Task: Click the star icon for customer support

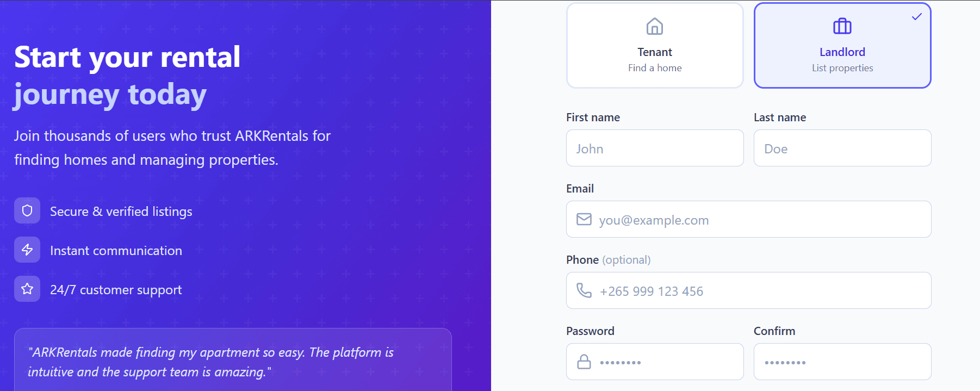Action: 27,289
